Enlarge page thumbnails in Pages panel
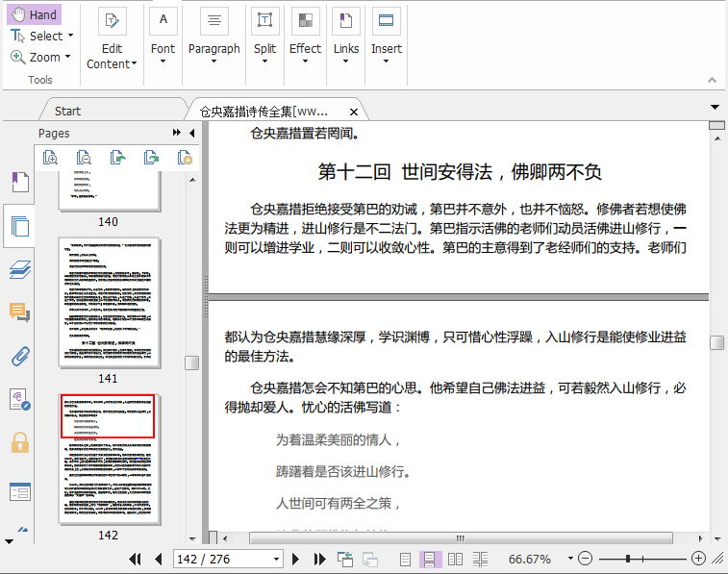Screen dimensions: 728x574 [50, 158]
